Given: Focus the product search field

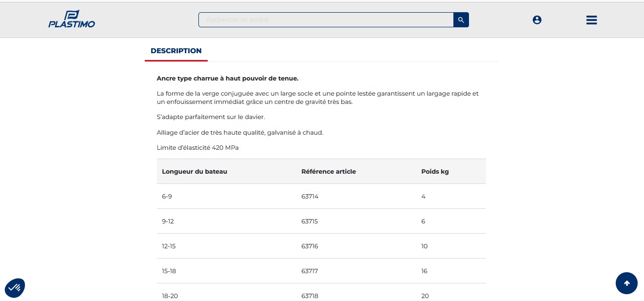Looking at the screenshot, I should (x=326, y=20).
